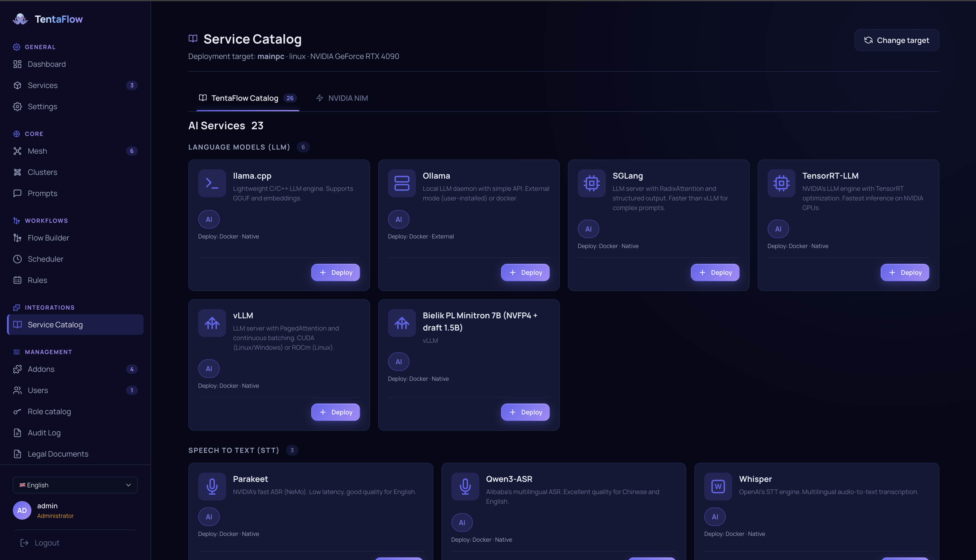Click the llama.cpp terminal icon
Viewport: 976px width, 560px height.
click(x=212, y=183)
